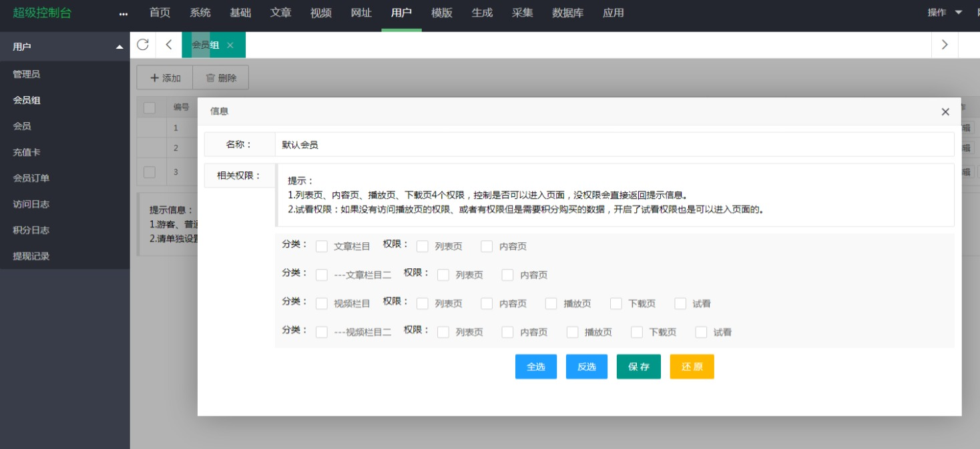Close the 会员组 tab with its x icon
Screen dimensions: 980x449
coord(230,45)
